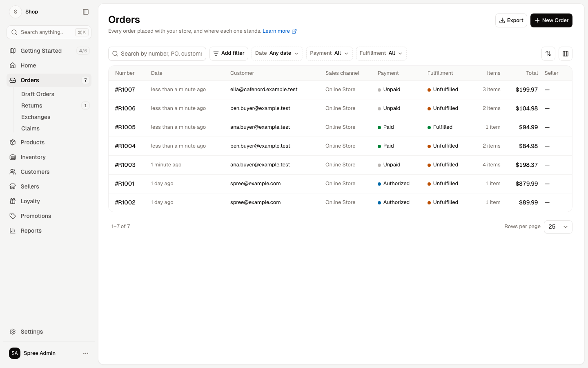The width and height of the screenshot is (588, 368).
Task: Click the Number column header
Action: point(125,73)
